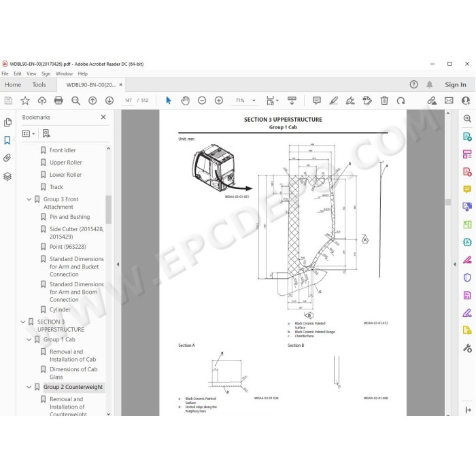Open Track bookmark
Screen dimensions: 476x476
click(56, 187)
